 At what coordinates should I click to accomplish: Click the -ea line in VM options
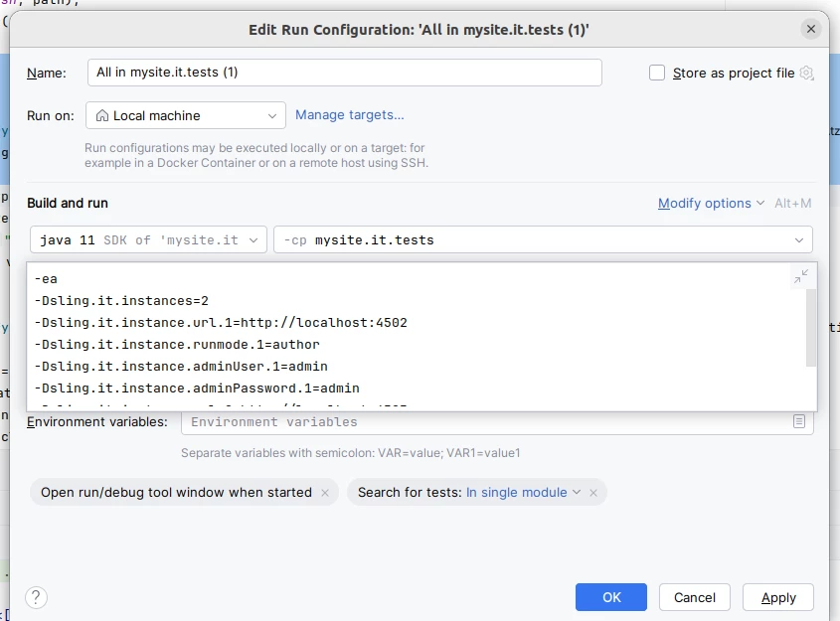[46, 279]
